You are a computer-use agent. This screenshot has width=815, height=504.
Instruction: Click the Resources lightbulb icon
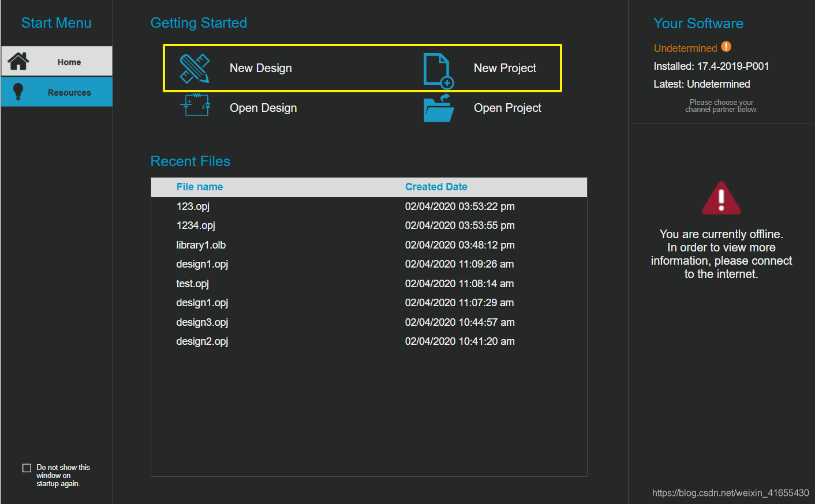coord(18,92)
